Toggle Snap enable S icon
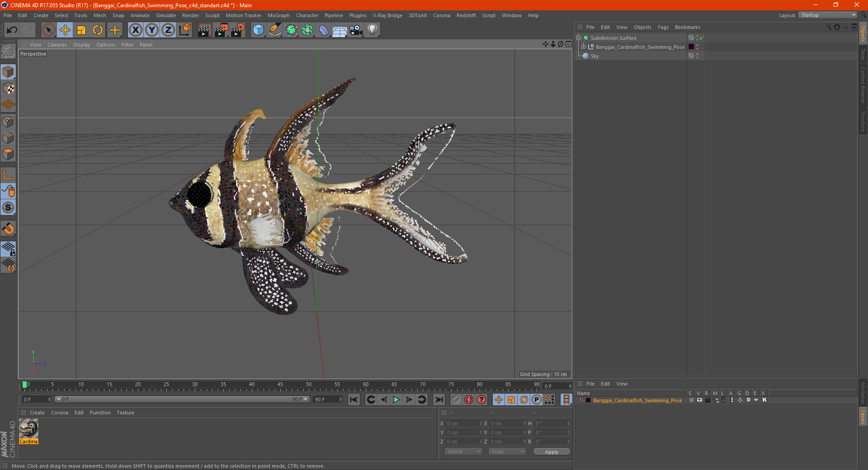868x470 pixels. click(8, 207)
